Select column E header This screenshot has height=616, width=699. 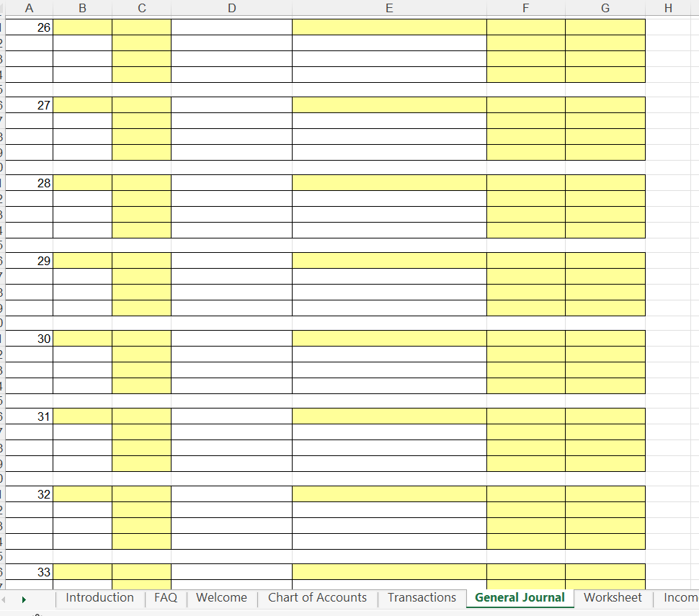pos(389,8)
